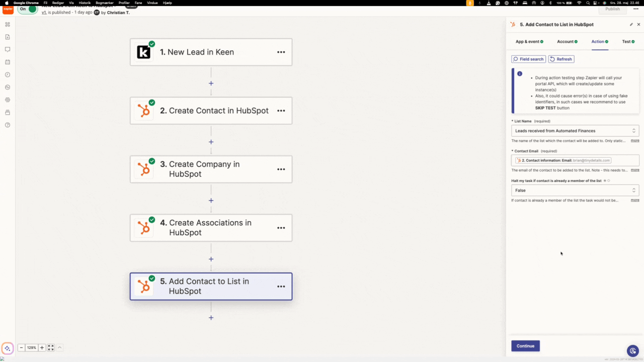Open the chat support bubble icon
This screenshot has height=362, width=644.
(632, 350)
